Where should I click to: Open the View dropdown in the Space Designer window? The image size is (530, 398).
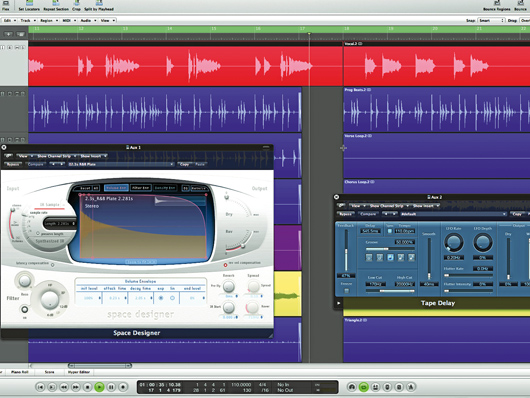tap(25, 156)
